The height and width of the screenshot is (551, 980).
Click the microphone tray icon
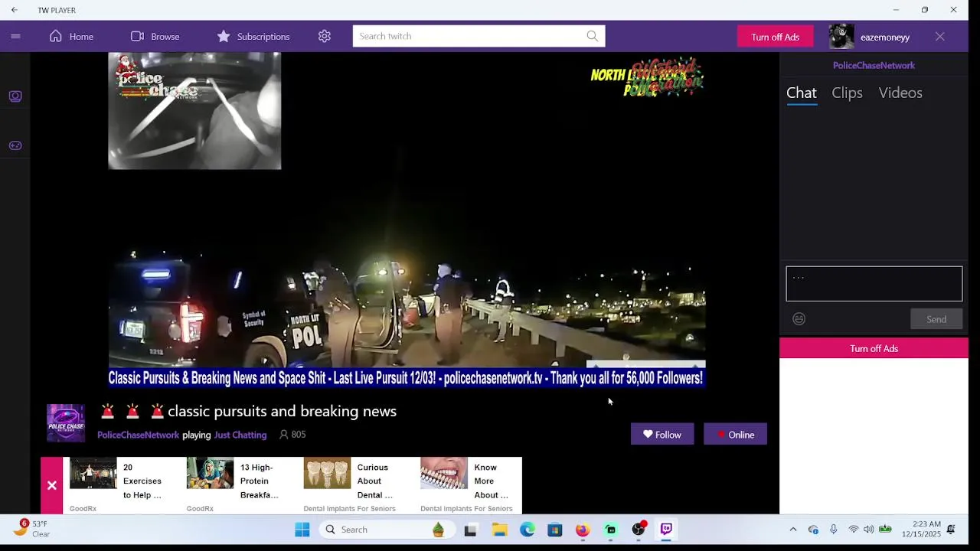point(833,530)
